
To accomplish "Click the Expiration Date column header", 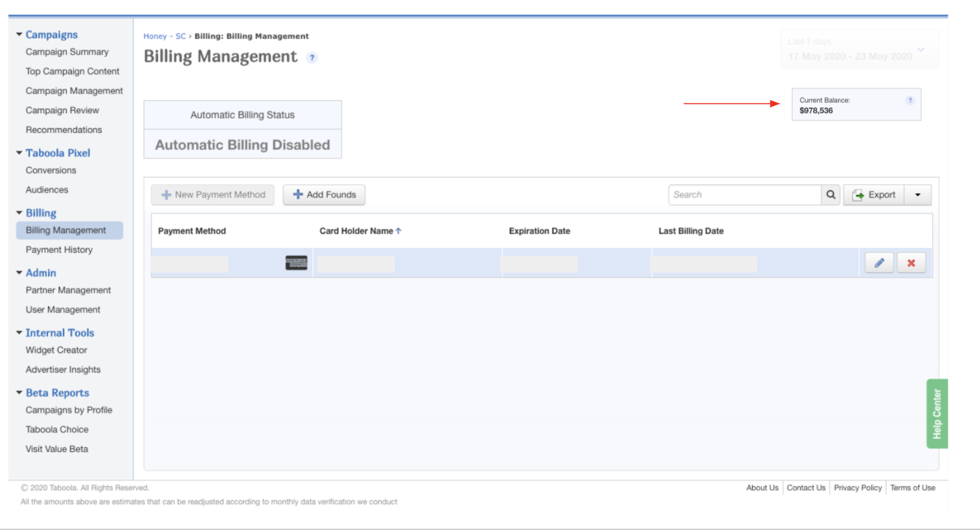I will (539, 231).
